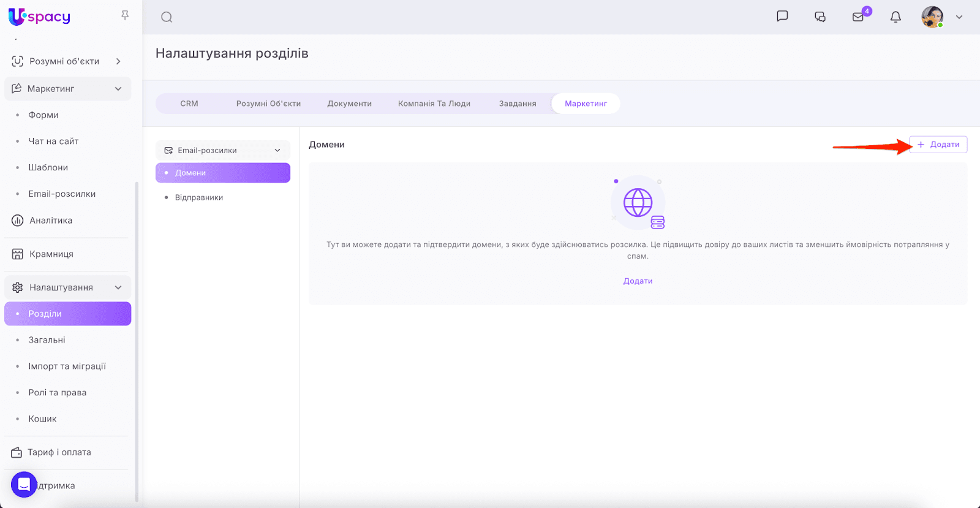Open the email inbox icon
Viewport: 980px width, 508px height.
858,17
